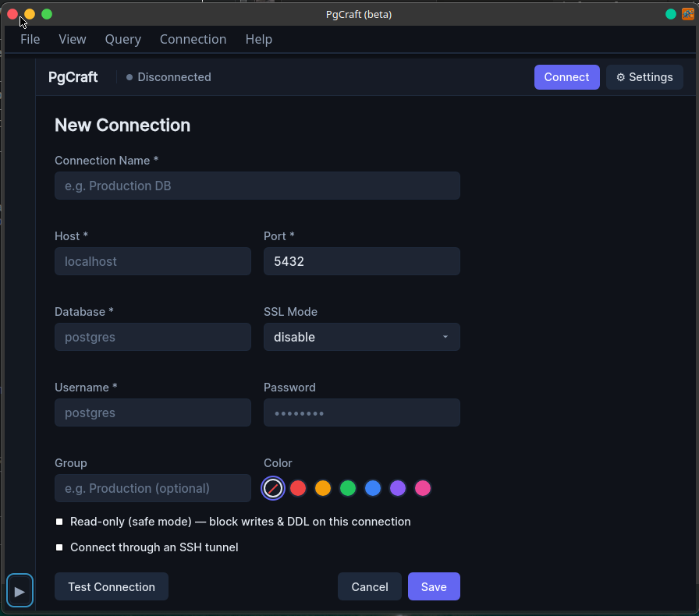Select the no-color swatch
The image size is (699, 616).
pos(273,488)
